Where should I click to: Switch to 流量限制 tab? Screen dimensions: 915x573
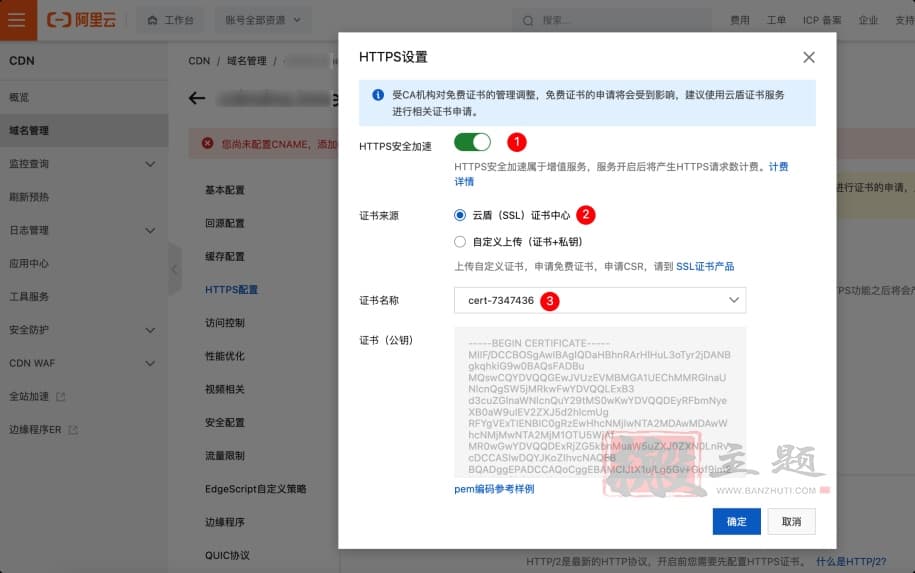[225, 456]
